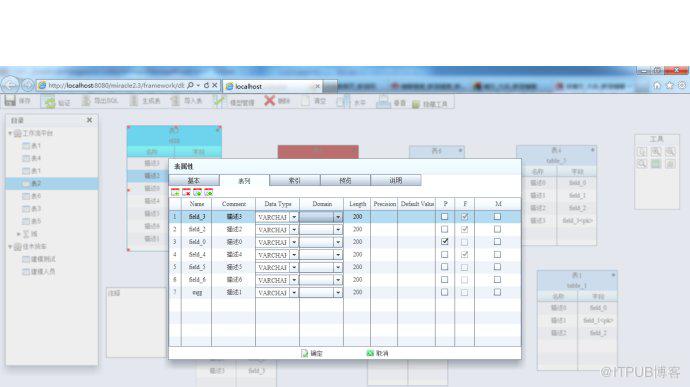Image resolution: width=690 pixels, height=387 pixels.
Task: Click the Clear (清空) toolbar icon
Action: click(x=305, y=101)
